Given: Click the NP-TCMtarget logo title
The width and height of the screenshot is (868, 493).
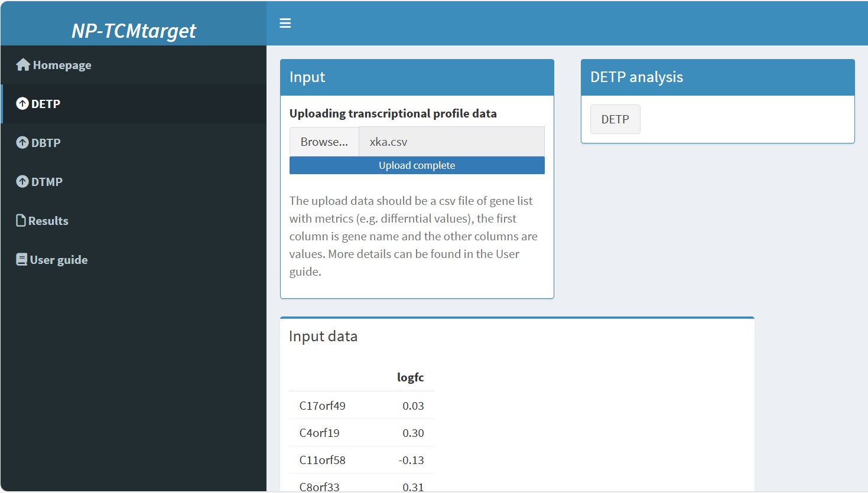Looking at the screenshot, I should point(134,31).
